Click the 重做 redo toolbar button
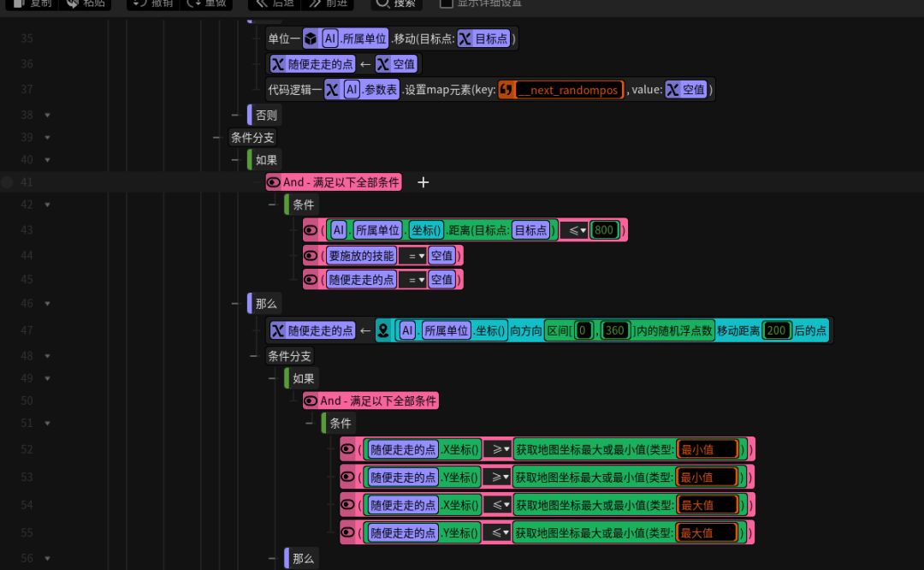The image size is (924, 570). pos(206,3)
